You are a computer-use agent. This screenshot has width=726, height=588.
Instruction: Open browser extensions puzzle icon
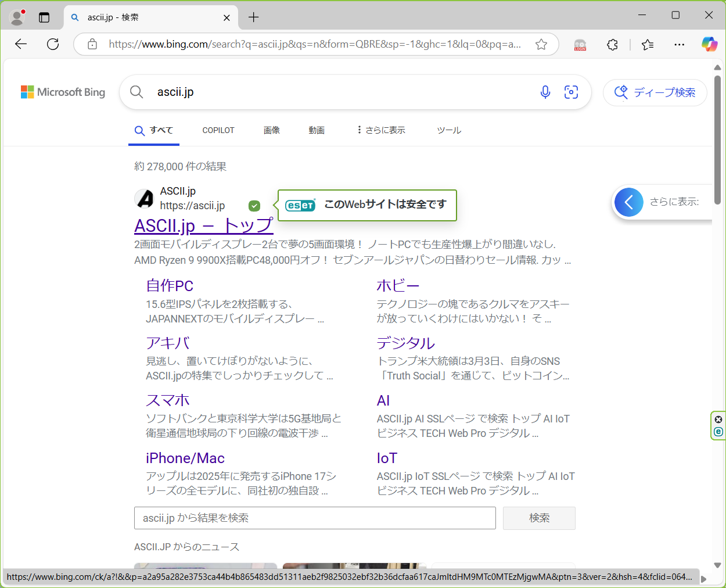612,45
